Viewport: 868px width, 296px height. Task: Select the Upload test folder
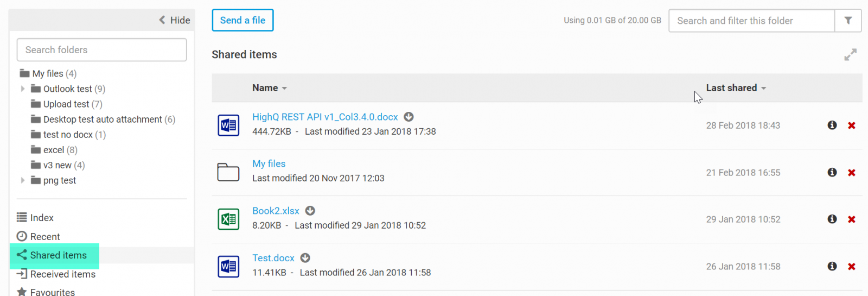[x=67, y=104]
